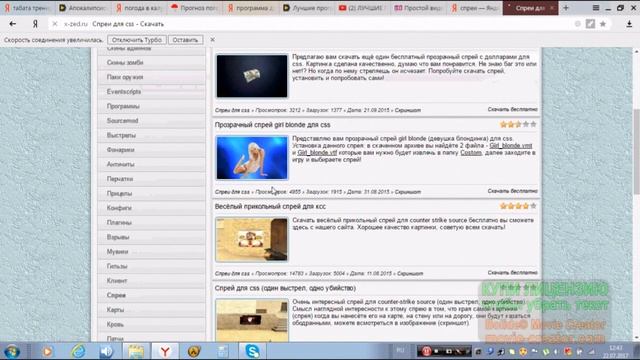Rate the girl blonde spray with stars
This screenshot has height=360, width=640.
tap(518, 124)
